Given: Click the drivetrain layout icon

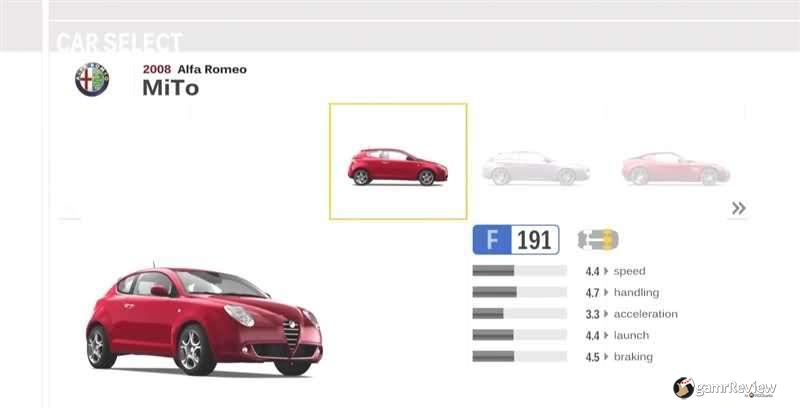Looking at the screenshot, I should coord(598,240).
